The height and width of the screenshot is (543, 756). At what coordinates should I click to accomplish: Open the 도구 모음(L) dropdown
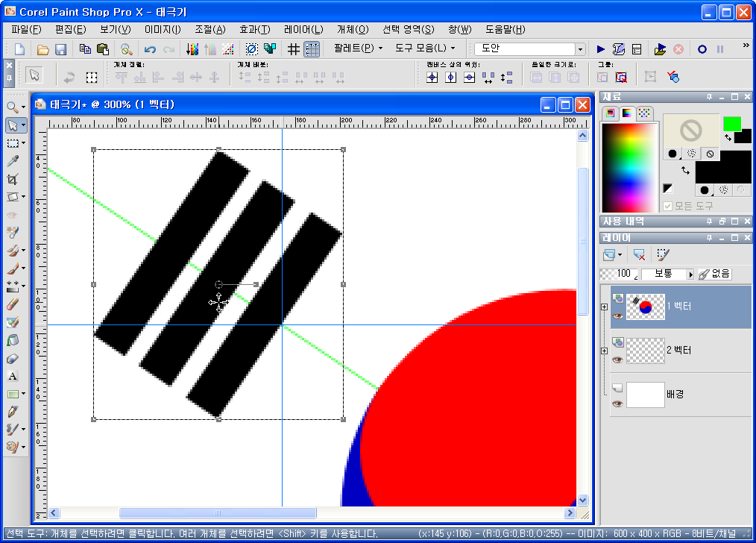click(425, 48)
